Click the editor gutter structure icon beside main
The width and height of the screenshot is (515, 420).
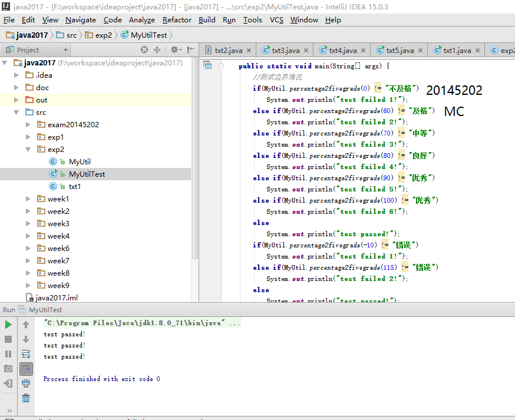pos(207,65)
